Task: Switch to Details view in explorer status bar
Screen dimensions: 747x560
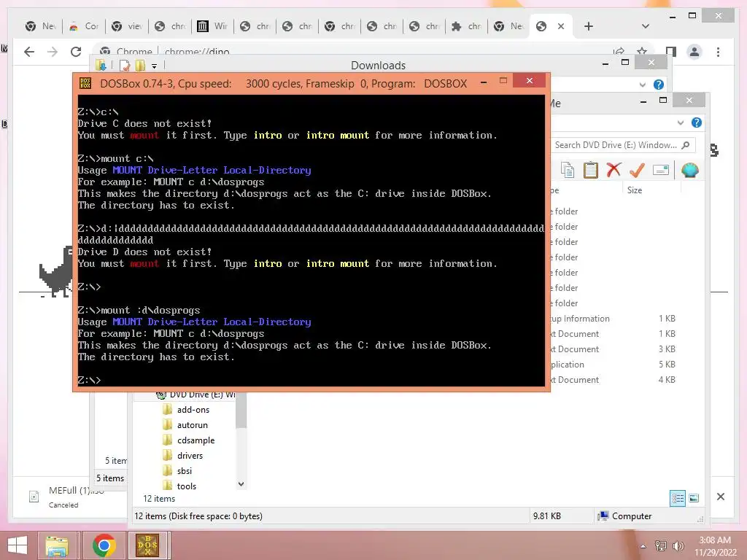Action: [x=678, y=499]
